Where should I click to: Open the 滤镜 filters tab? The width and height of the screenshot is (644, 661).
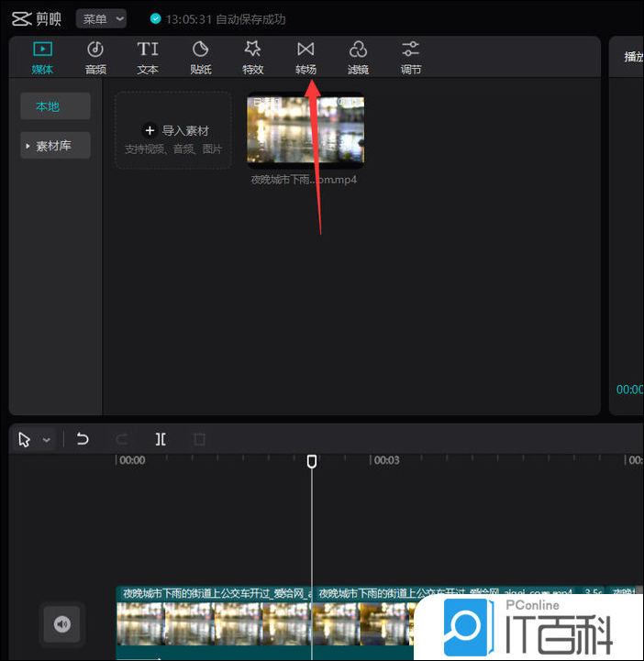pos(358,58)
